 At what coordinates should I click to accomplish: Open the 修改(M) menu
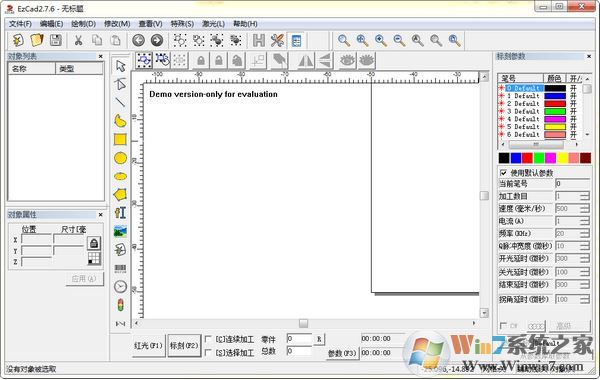(x=117, y=24)
